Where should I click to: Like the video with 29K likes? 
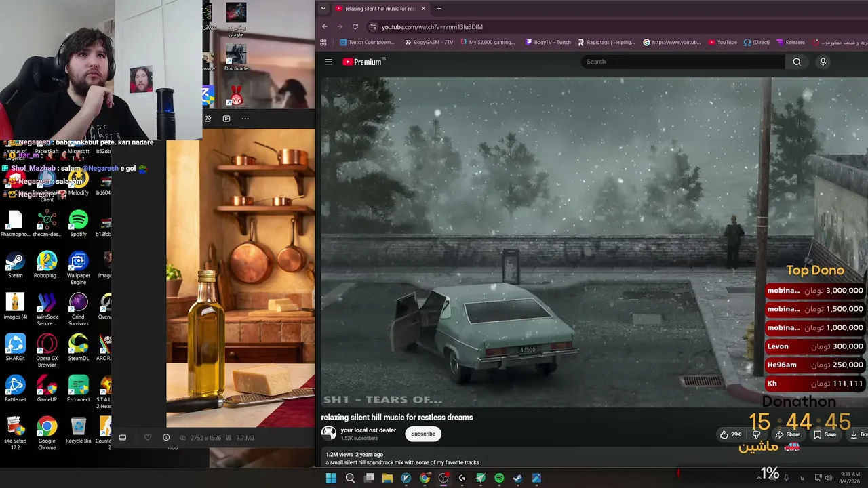730,434
